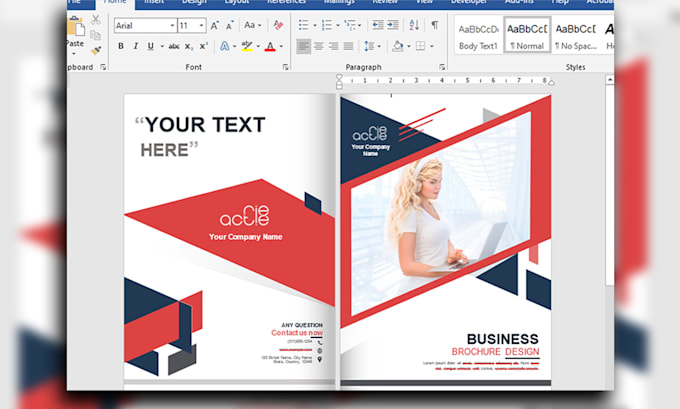Screen dimensions: 680x409
Task: Toggle Subscript formatting
Action: [x=189, y=46]
